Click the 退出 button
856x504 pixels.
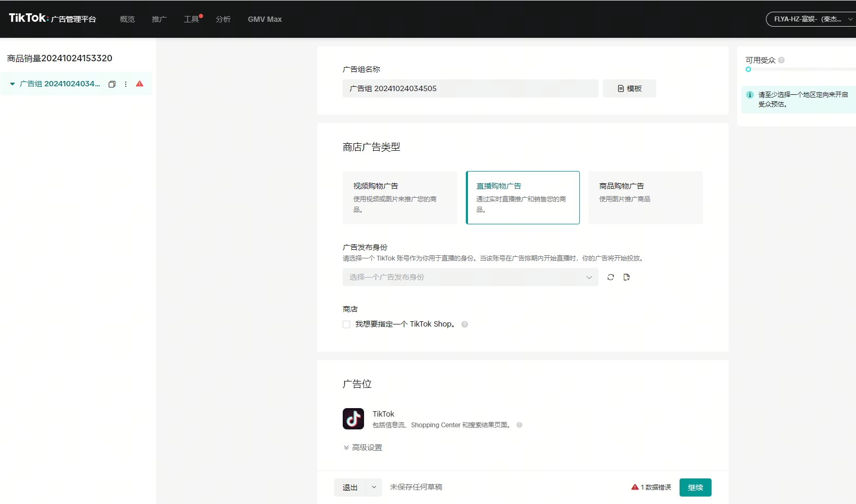(350, 487)
